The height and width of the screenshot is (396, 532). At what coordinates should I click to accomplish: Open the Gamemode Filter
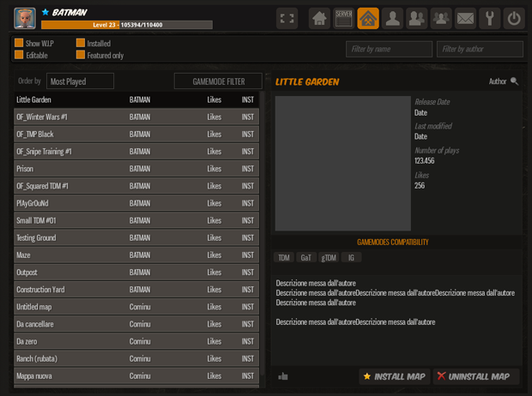pyautogui.click(x=218, y=81)
